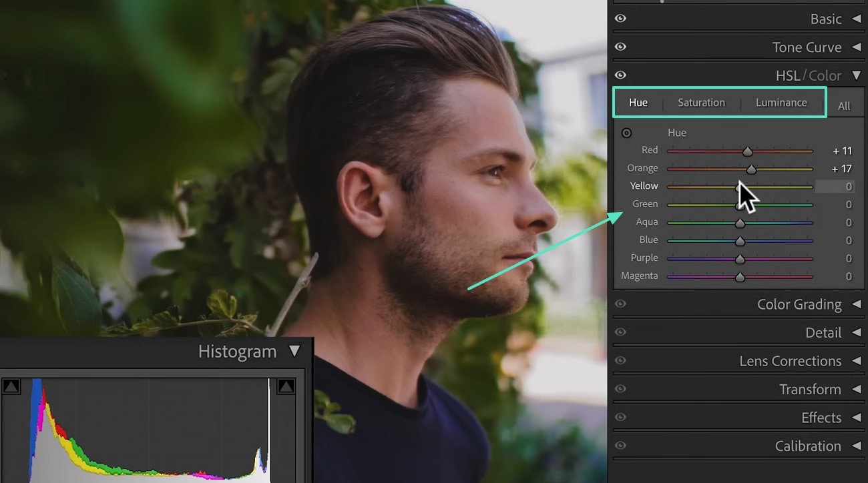Expand the Basic panel triangle
The image size is (868, 483).
click(x=856, y=19)
